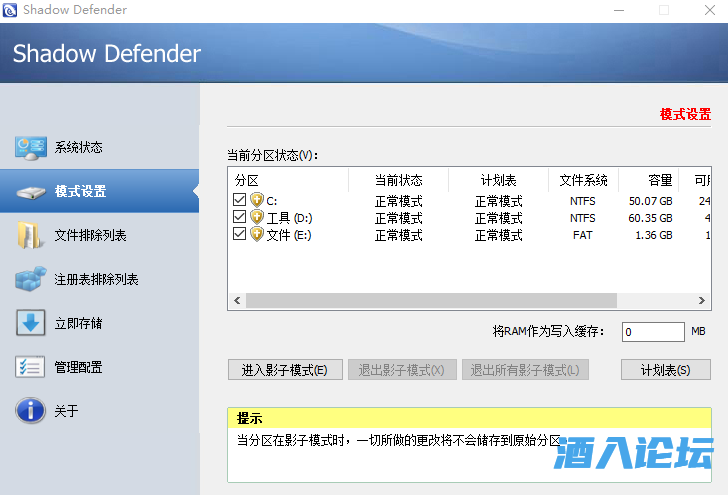Uncheck the 工具 (D:) partition checkbox
The width and height of the screenshot is (728, 495).
coord(240,217)
